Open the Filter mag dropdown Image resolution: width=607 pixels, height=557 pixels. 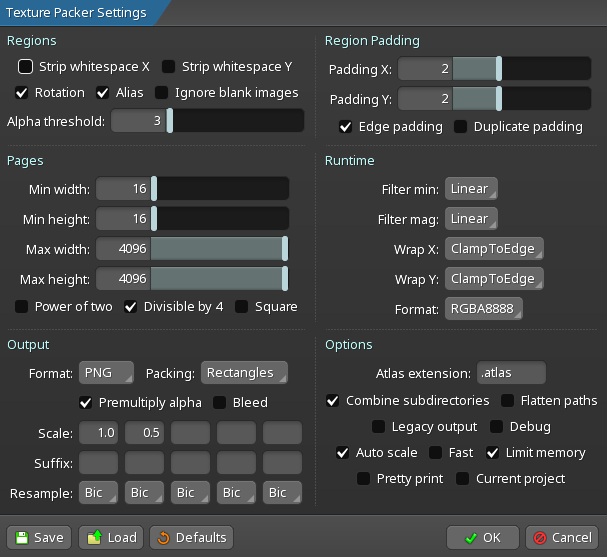tap(471, 219)
